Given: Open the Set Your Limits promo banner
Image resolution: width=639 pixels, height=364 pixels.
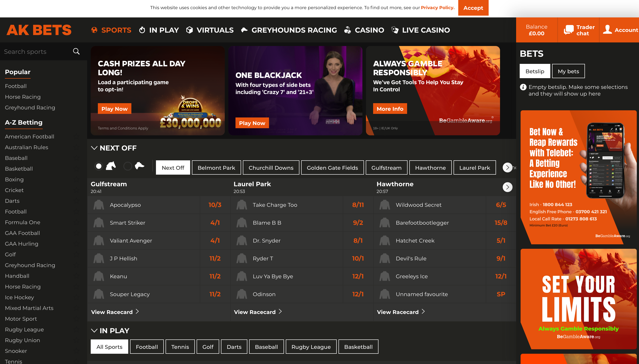Looking at the screenshot, I should pos(578,299).
